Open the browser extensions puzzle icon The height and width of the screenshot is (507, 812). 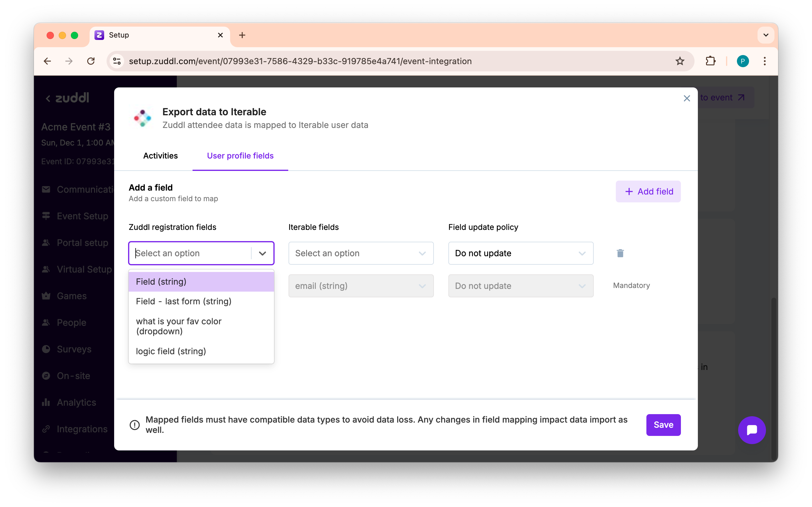point(710,61)
